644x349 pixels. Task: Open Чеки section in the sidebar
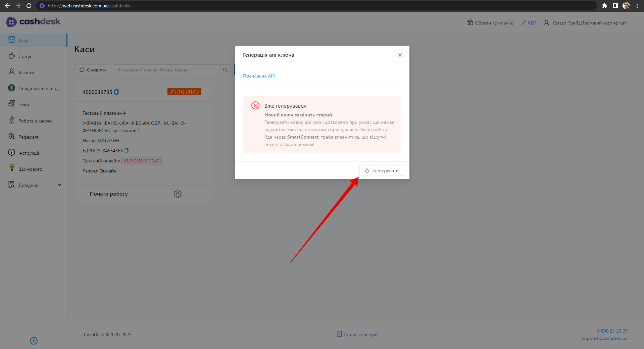tap(23, 105)
